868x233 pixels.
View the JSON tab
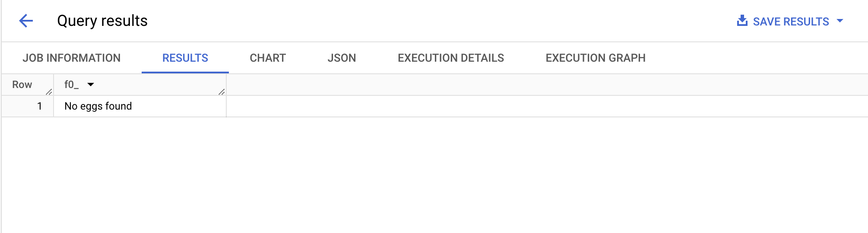pos(342,58)
